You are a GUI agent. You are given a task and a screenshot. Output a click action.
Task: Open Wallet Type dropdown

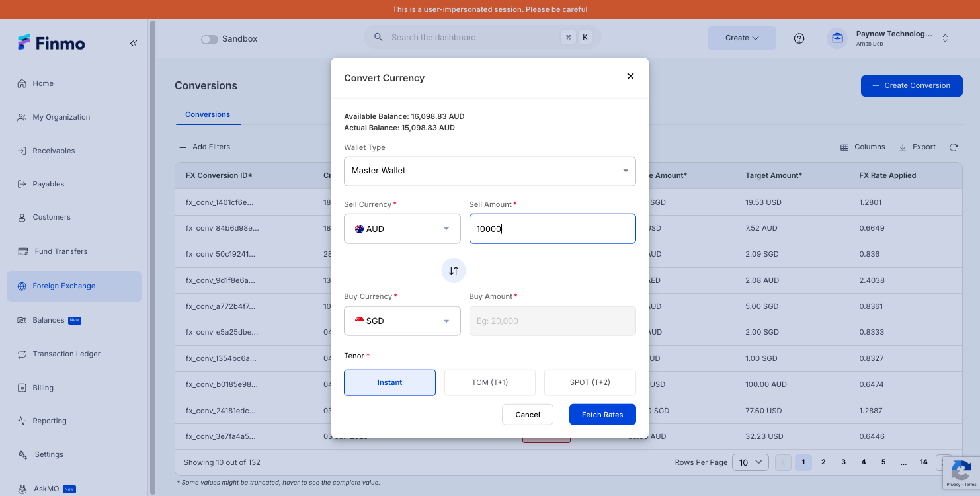pos(489,171)
